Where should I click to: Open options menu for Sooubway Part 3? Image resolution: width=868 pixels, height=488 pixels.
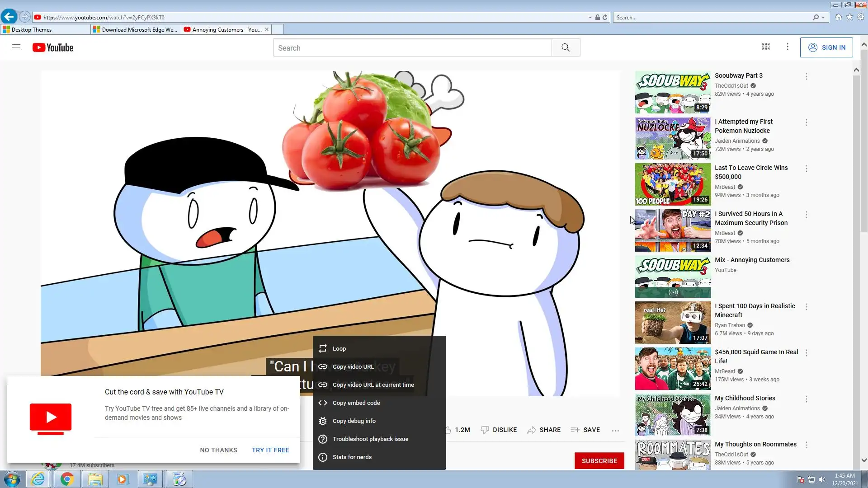point(806,76)
